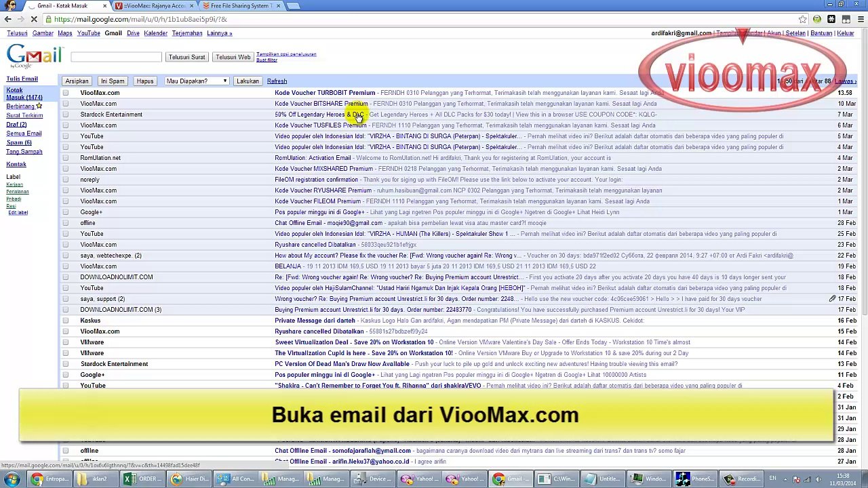Open the Excel ORDER taskbar item
Viewport: 868px width, 488px height.
point(142,479)
